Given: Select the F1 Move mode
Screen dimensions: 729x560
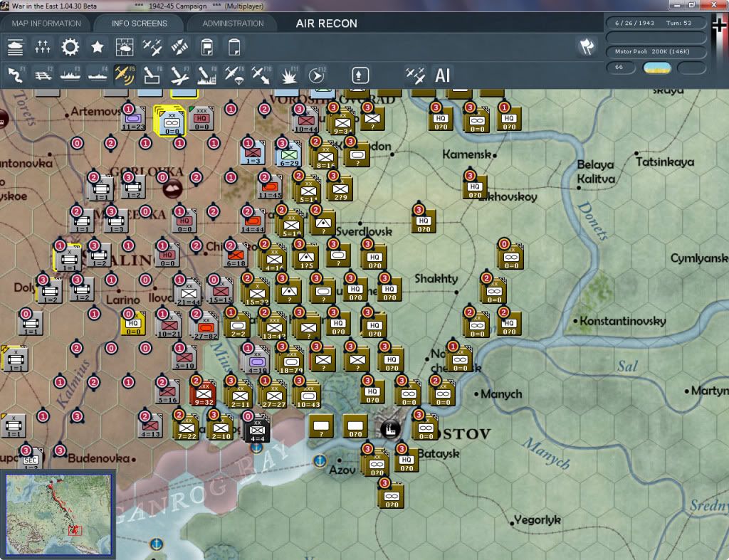Looking at the screenshot, I should (16, 75).
